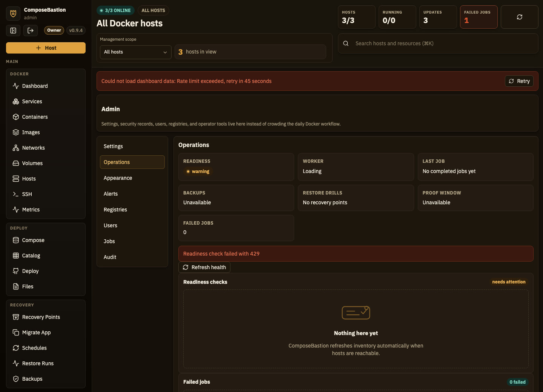Open the Appearance admin tab

pyautogui.click(x=132, y=178)
